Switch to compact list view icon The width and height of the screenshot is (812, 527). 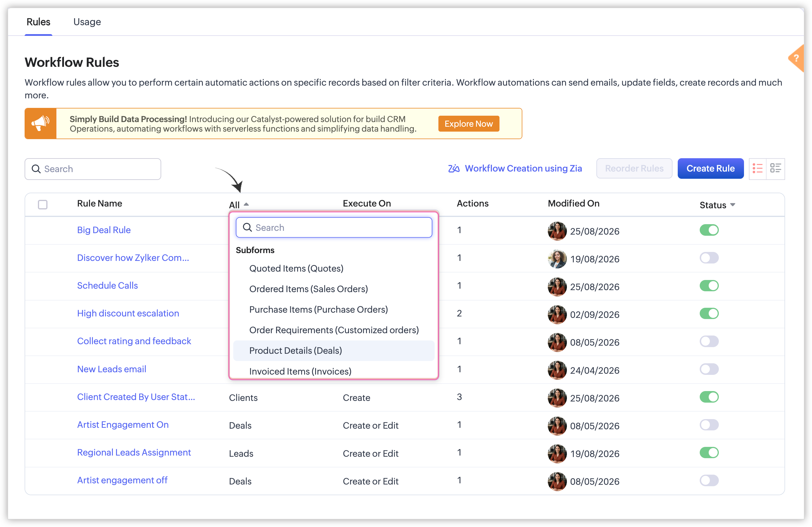click(757, 169)
